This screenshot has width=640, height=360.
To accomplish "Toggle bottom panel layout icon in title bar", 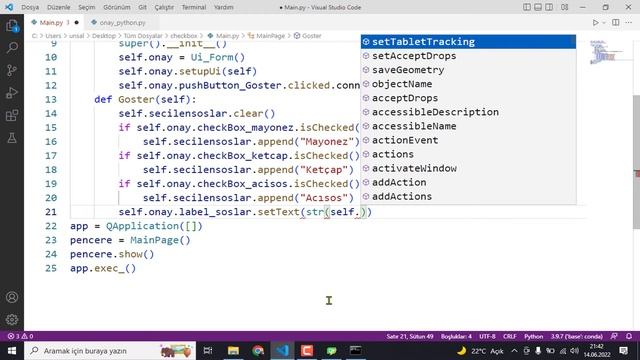I will click(x=538, y=7).
